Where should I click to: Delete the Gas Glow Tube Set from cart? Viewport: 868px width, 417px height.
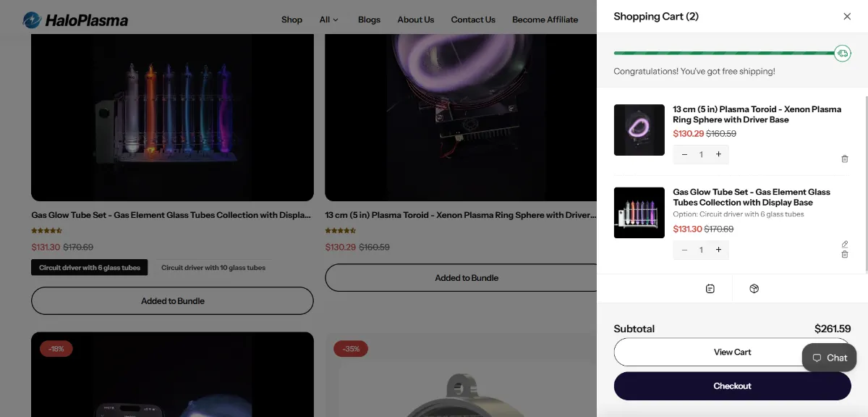pyautogui.click(x=845, y=255)
